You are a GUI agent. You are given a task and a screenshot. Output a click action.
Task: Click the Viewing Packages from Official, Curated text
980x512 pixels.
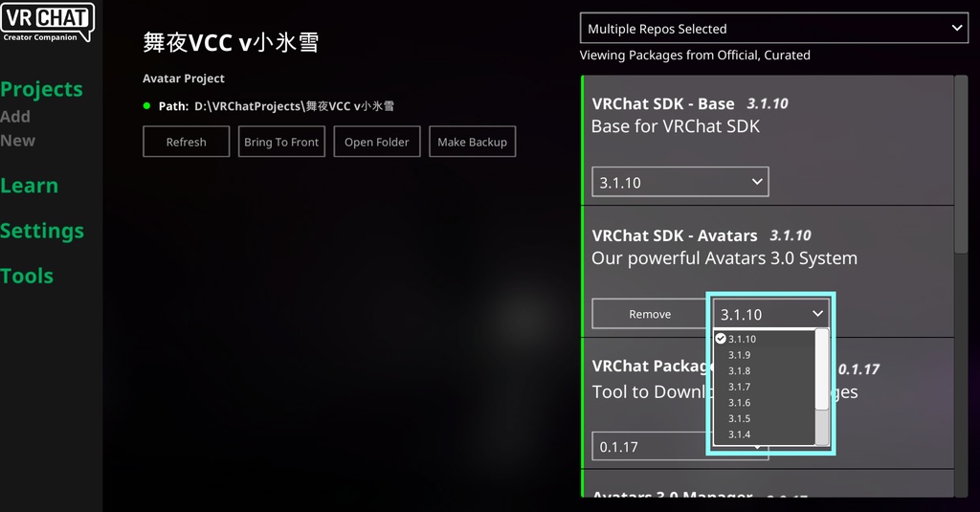point(695,55)
